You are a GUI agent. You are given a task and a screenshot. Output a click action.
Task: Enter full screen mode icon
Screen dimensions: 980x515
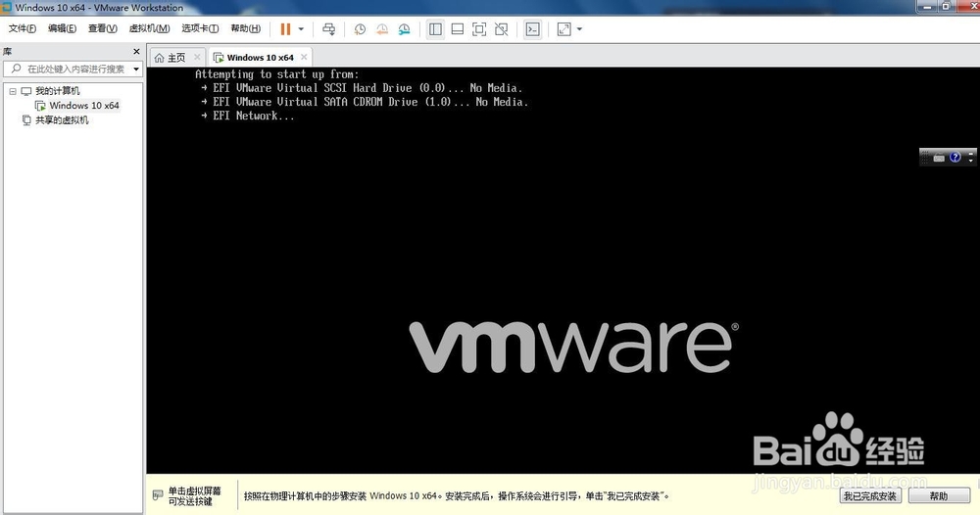click(479, 29)
